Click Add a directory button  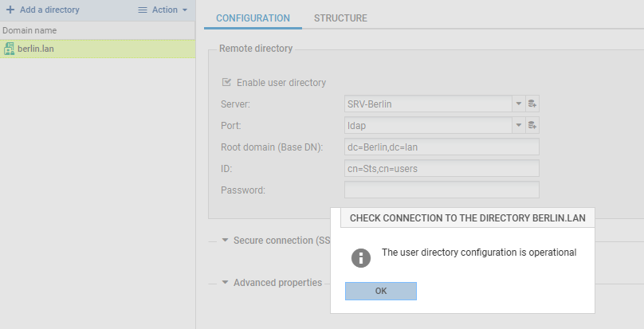click(x=49, y=10)
